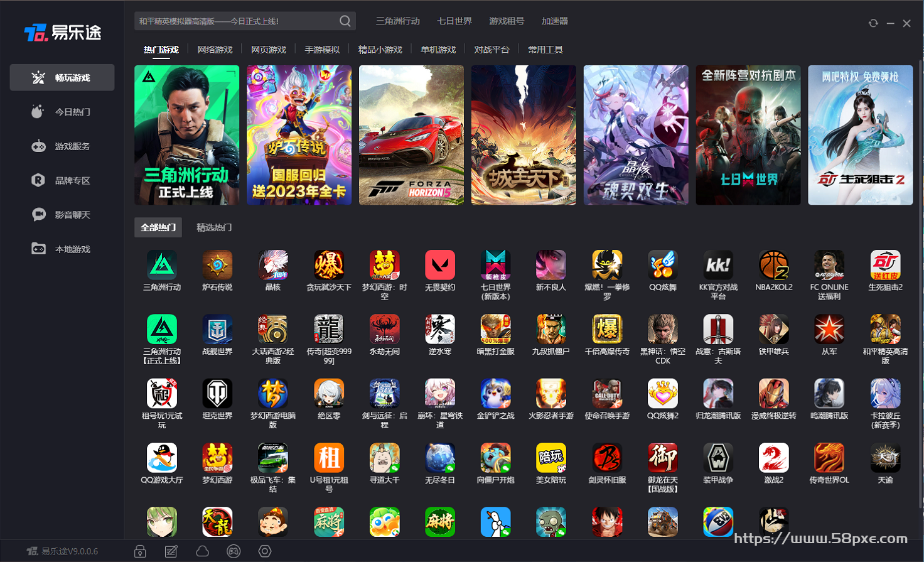Switch to the 对战平台 tab
Image resolution: width=924 pixels, height=562 pixels.
click(492, 50)
